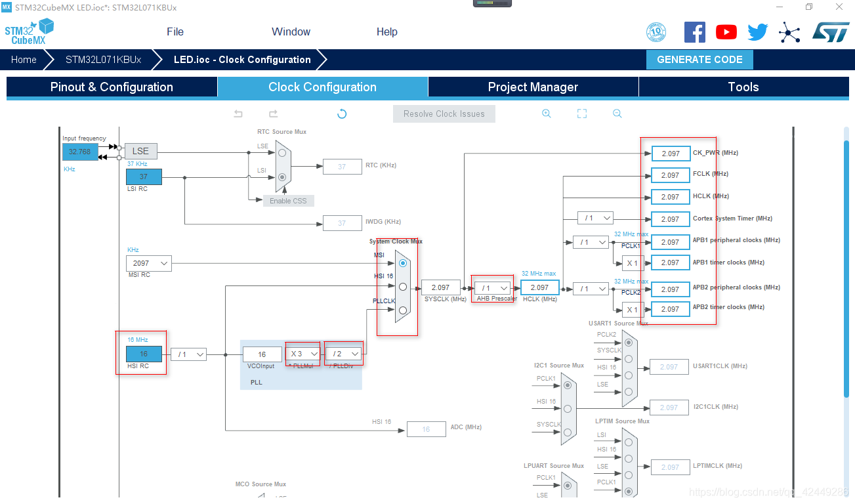
Task: Open the APB2 prescaler dropdown
Action: pyautogui.click(x=591, y=288)
